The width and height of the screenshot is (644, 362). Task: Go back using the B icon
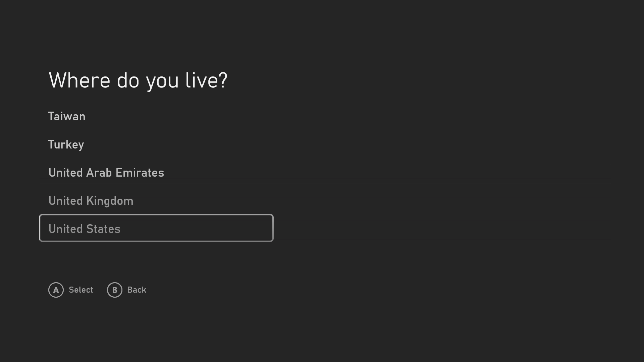(x=115, y=290)
